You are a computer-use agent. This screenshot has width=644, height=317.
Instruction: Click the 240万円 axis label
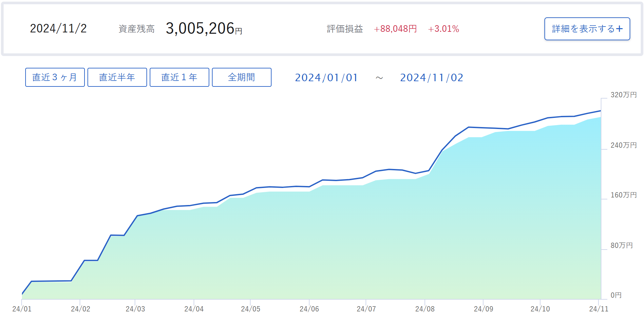[x=624, y=145]
